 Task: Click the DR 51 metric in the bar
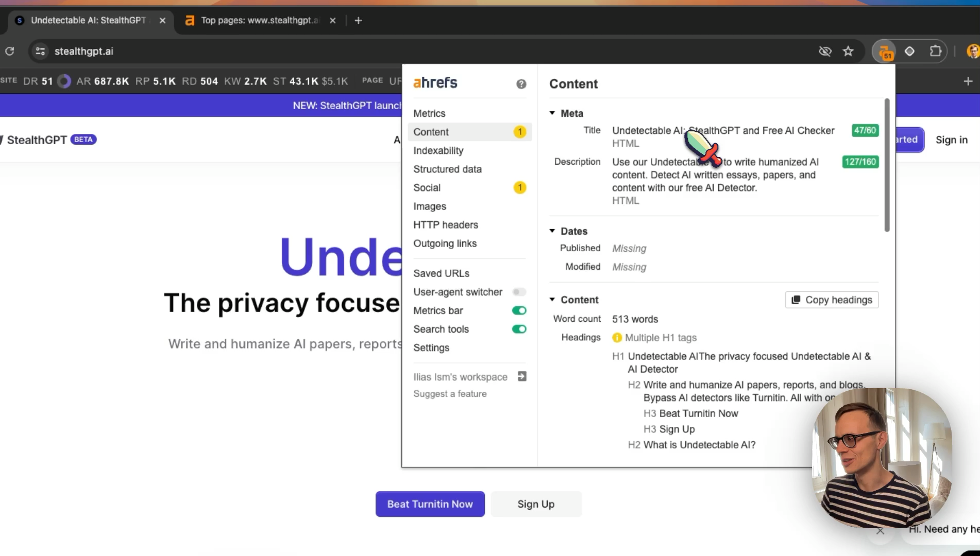coord(38,81)
